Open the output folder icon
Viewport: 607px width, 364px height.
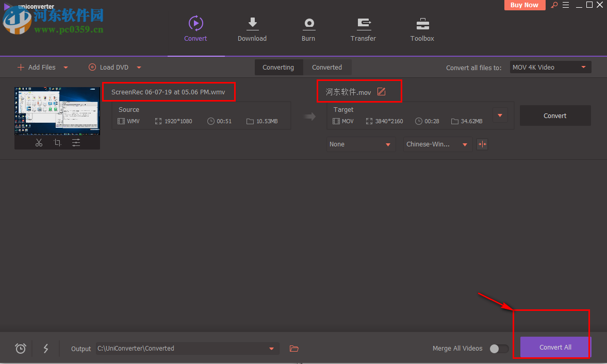click(294, 349)
